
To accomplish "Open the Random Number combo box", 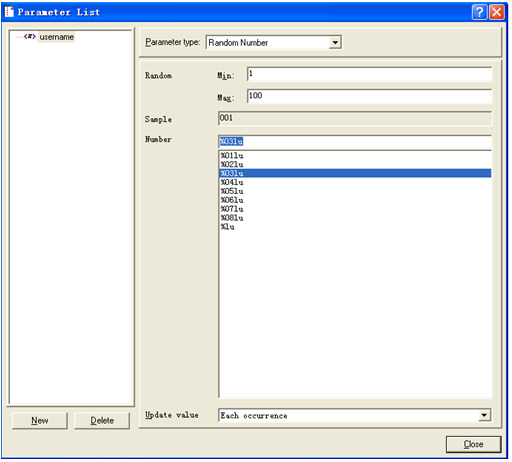I will point(274,43).
